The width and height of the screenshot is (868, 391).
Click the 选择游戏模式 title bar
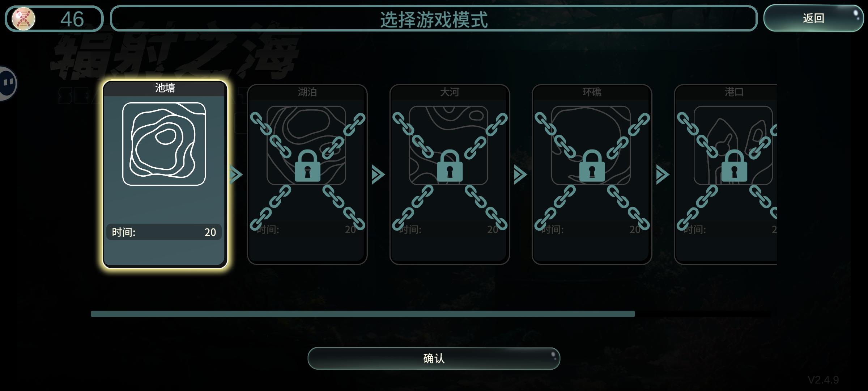(434, 18)
